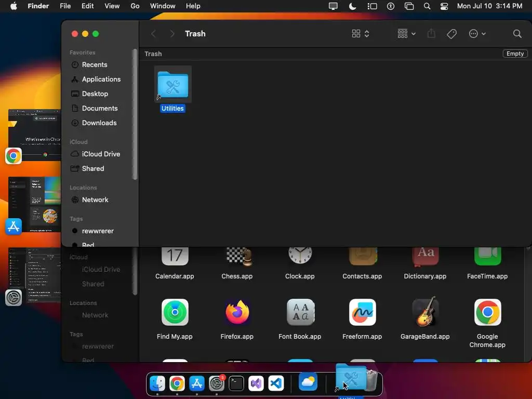Viewport: 532px width, 399px height.
Task: Select Dictionary.app in the back Finder window
Action: pos(425,264)
